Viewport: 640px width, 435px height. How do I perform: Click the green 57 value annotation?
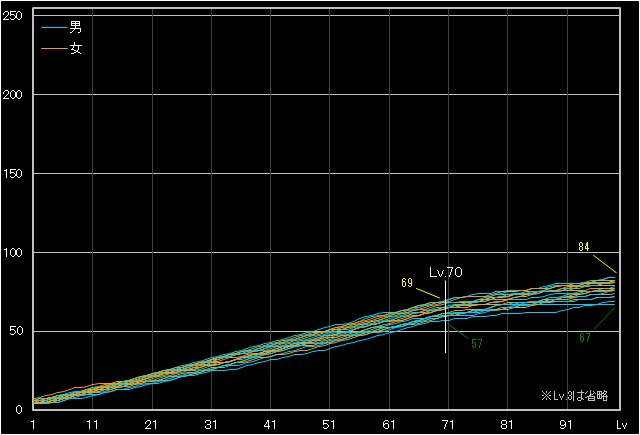coord(477,344)
